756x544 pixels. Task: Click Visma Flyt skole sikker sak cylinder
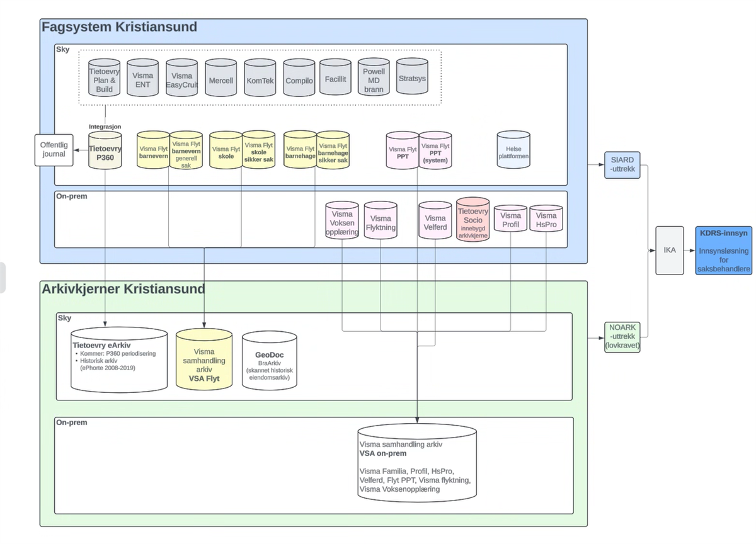click(x=258, y=149)
